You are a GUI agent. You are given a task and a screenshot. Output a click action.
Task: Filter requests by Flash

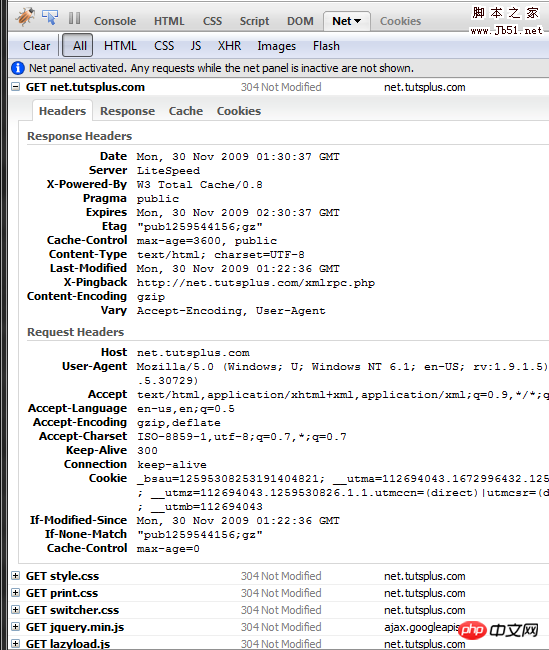(x=326, y=46)
